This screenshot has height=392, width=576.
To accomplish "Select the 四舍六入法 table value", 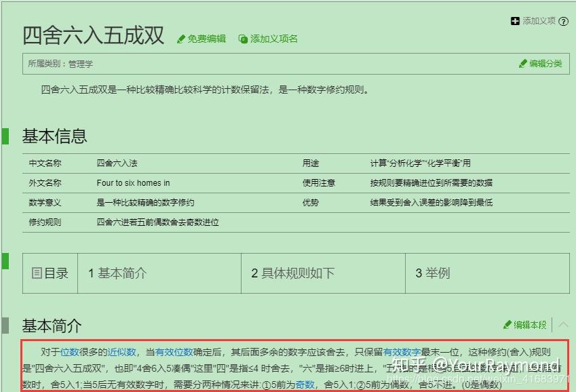I will [x=117, y=163].
